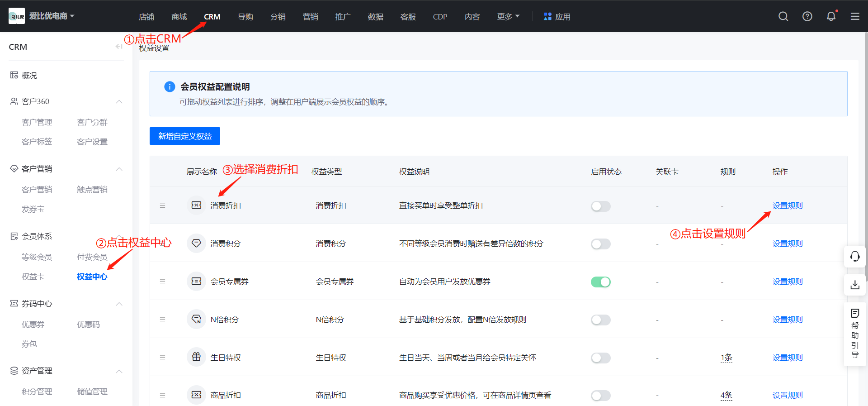The height and width of the screenshot is (406, 868).
Task: Click the 商品折扣 row icon
Action: [196, 395]
